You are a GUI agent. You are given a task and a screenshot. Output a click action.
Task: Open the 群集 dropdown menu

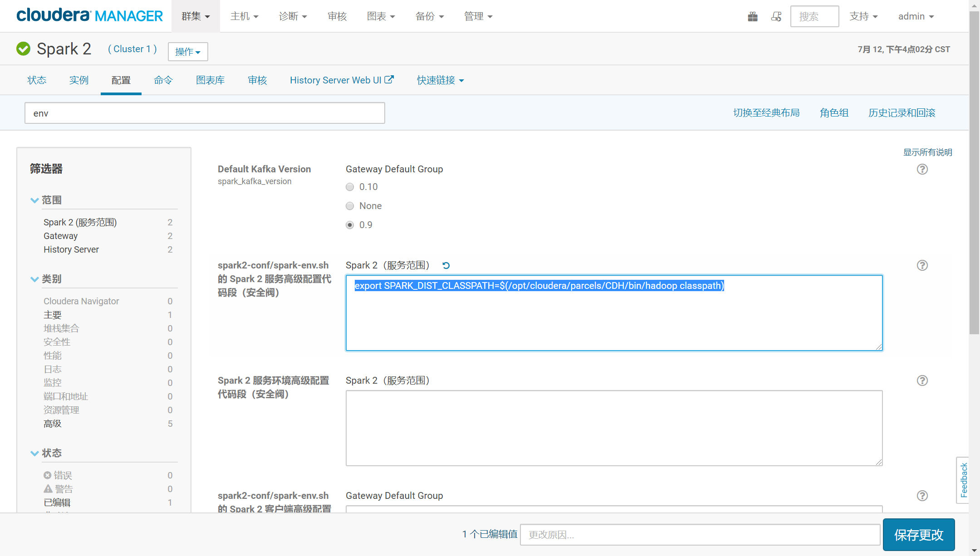pos(196,16)
